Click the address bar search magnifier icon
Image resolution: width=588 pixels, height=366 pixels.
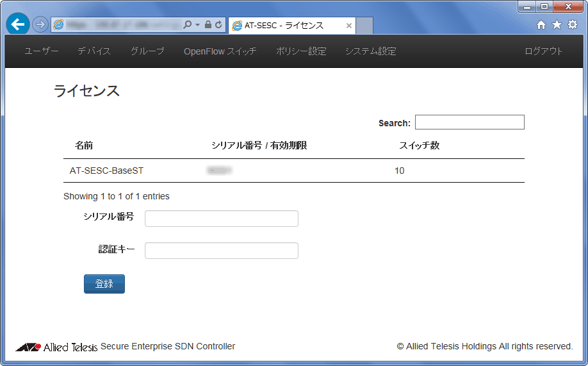tap(187, 25)
